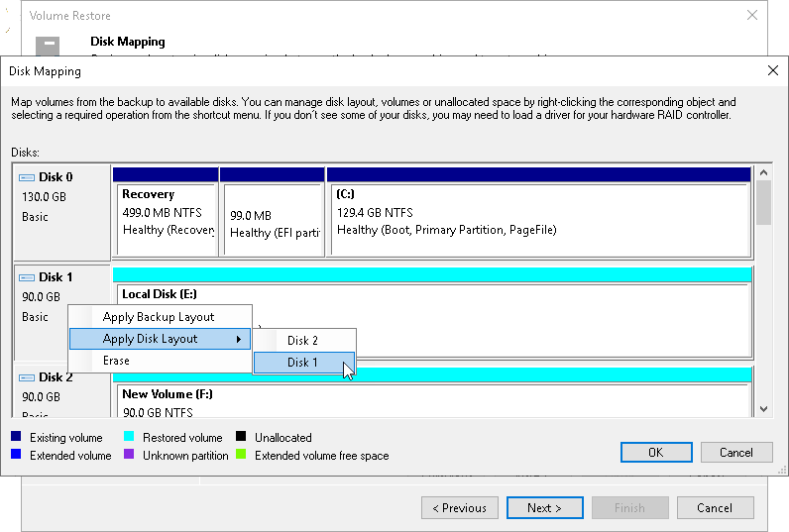Click the Disk 1 drive icon
The width and height of the screenshot is (789, 532).
click(26, 277)
